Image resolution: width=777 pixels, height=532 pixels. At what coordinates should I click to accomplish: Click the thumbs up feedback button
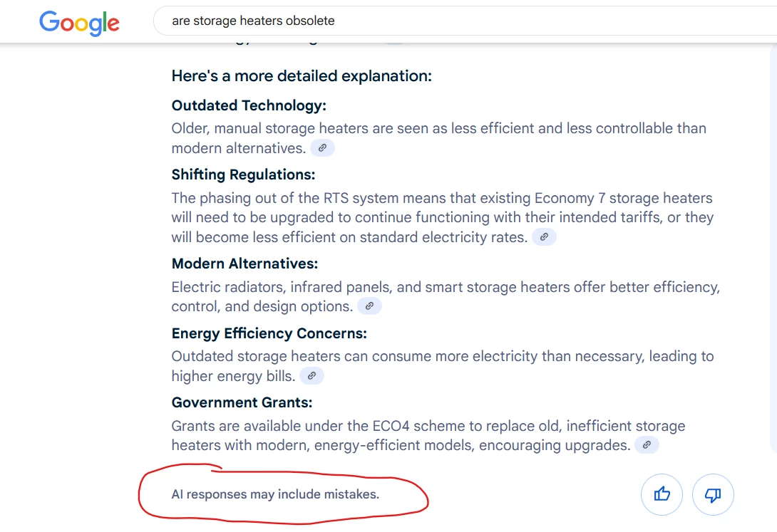pyautogui.click(x=662, y=494)
